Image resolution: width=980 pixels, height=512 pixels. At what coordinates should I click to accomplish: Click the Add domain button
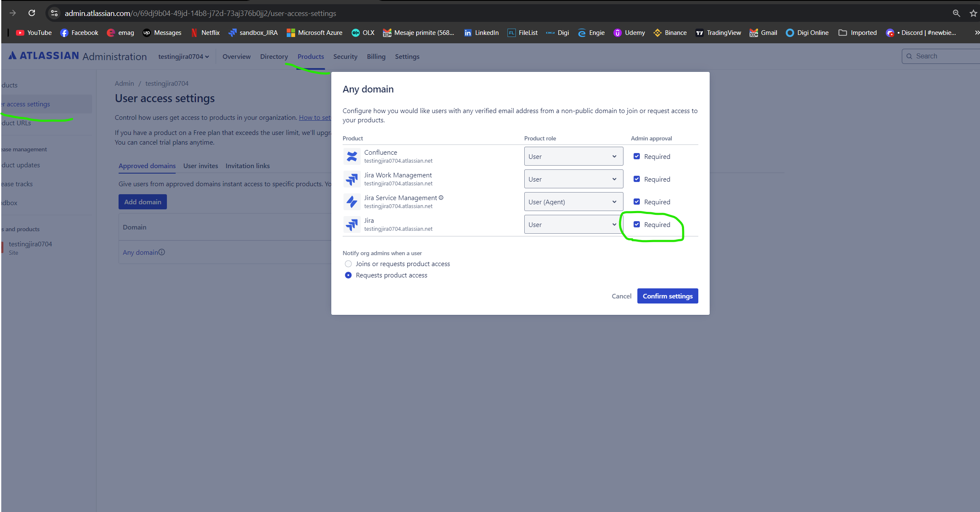143,201
